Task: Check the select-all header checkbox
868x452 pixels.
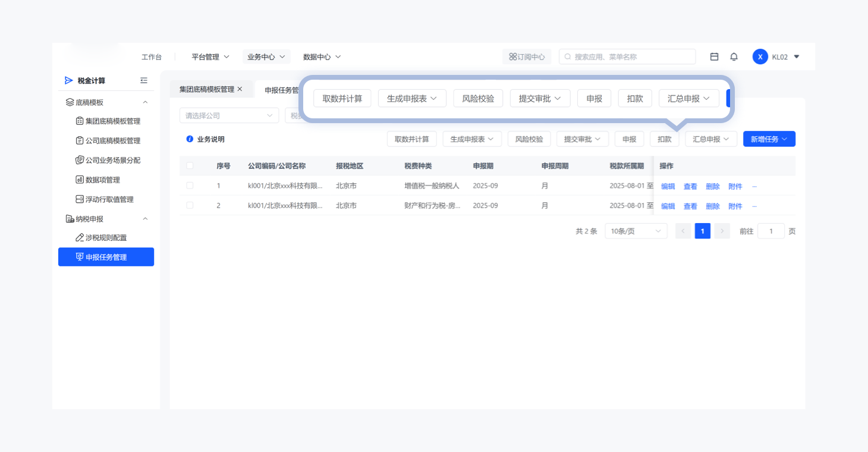Action: point(190,166)
